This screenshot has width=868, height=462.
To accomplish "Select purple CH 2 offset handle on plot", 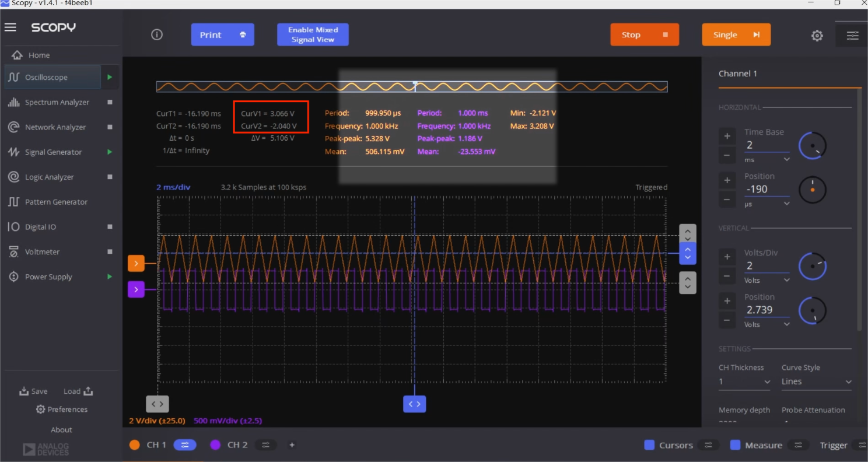I will click(x=136, y=289).
